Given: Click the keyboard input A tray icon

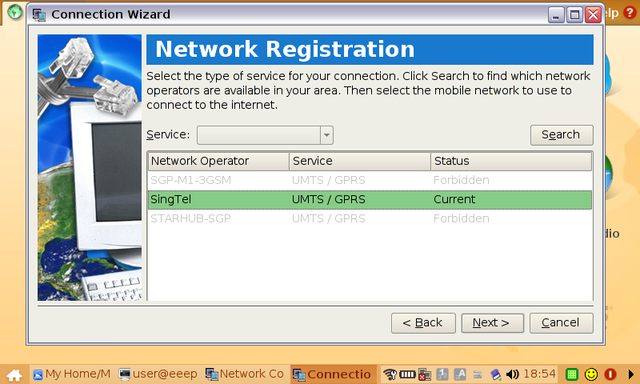Looking at the screenshot, I should tap(460, 374).
